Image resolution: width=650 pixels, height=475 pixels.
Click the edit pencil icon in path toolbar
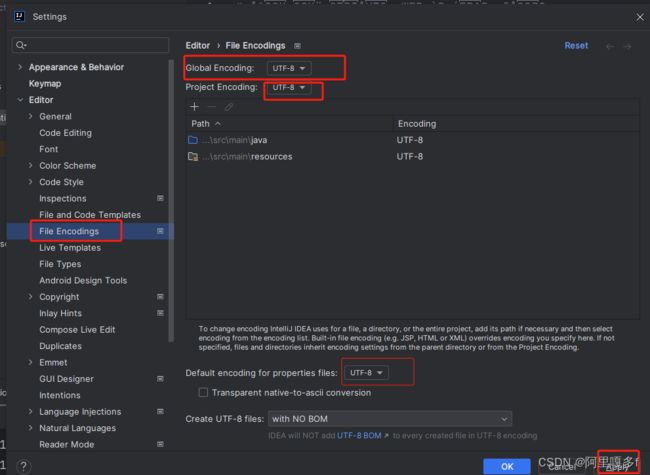tap(229, 107)
